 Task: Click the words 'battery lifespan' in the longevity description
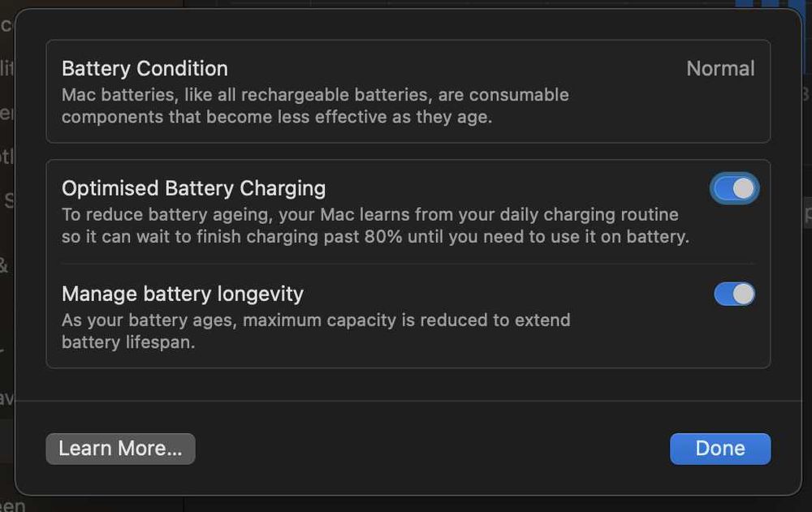click(x=128, y=342)
